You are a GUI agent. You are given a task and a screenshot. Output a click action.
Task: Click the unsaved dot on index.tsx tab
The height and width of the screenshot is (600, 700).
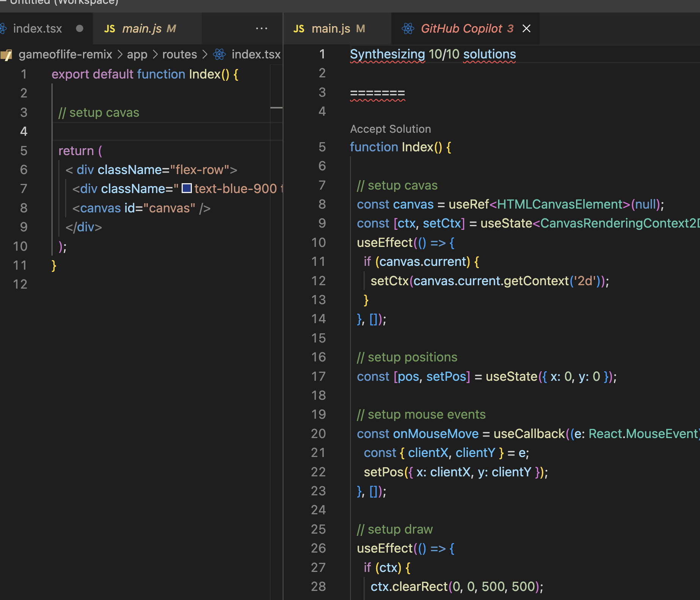coord(79,28)
